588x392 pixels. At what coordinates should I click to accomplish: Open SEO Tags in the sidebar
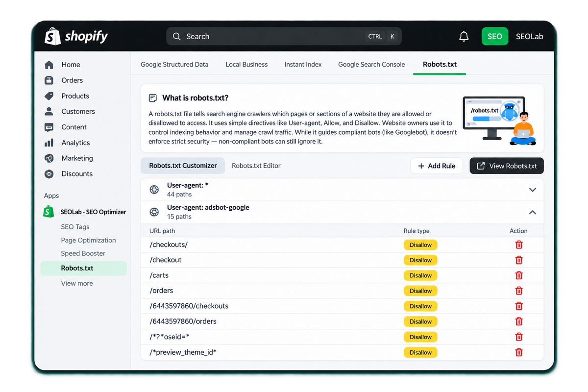pyautogui.click(x=75, y=227)
